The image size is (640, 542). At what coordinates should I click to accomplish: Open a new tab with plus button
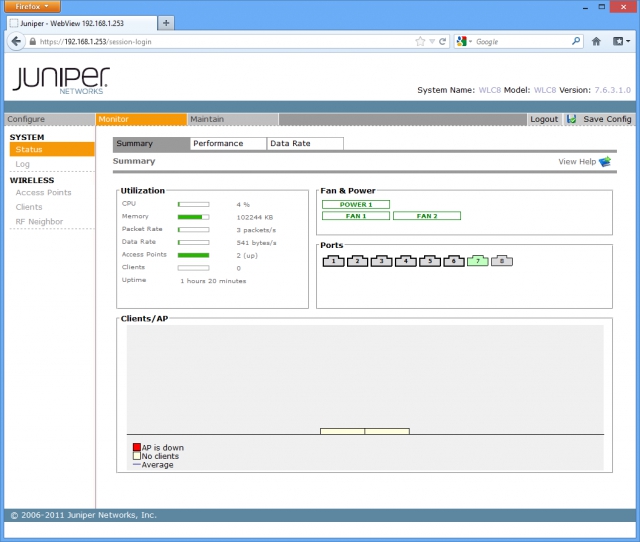coord(166,23)
